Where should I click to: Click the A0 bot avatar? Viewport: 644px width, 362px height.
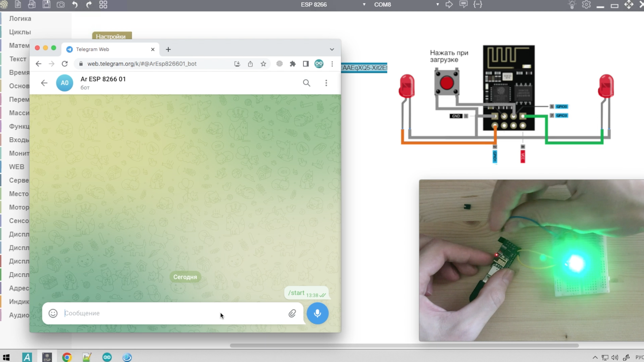pyautogui.click(x=65, y=83)
